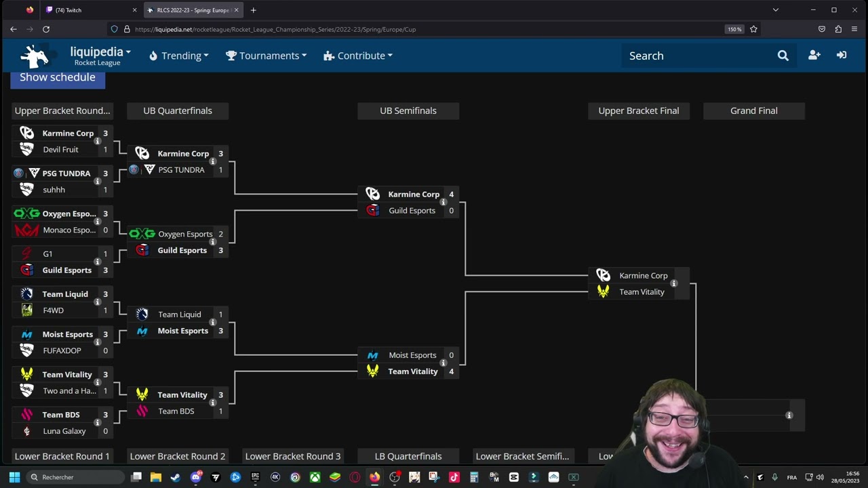This screenshot has height=488, width=868.
Task: Close the Twitch browser tab
Action: point(134,10)
